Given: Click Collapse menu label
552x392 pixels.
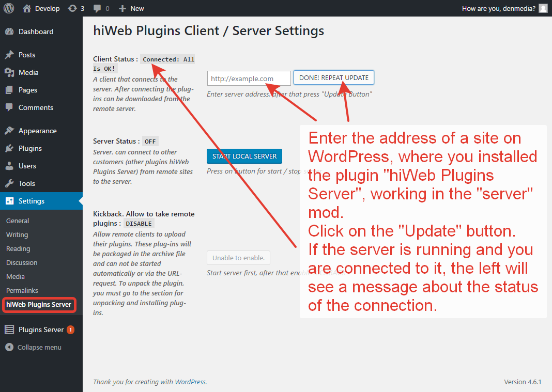Looking at the screenshot, I should (x=39, y=347).
